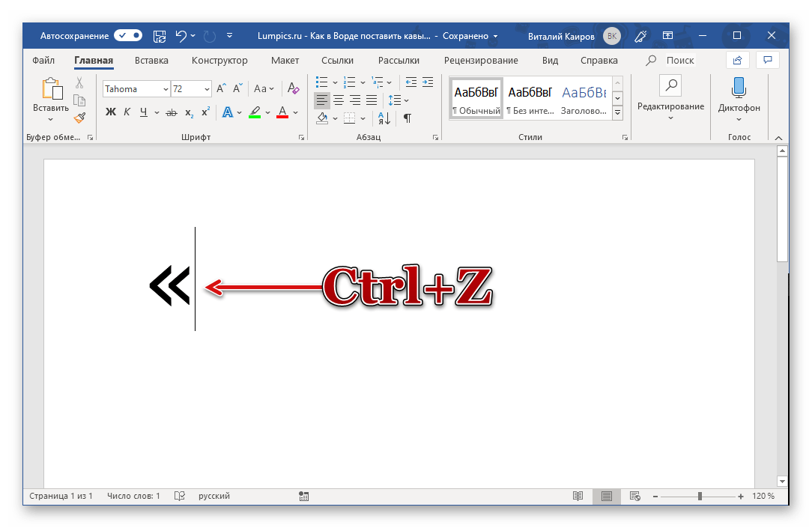Open the Tahoma font name dropdown
This screenshot has height=528, width=812.
pos(165,89)
